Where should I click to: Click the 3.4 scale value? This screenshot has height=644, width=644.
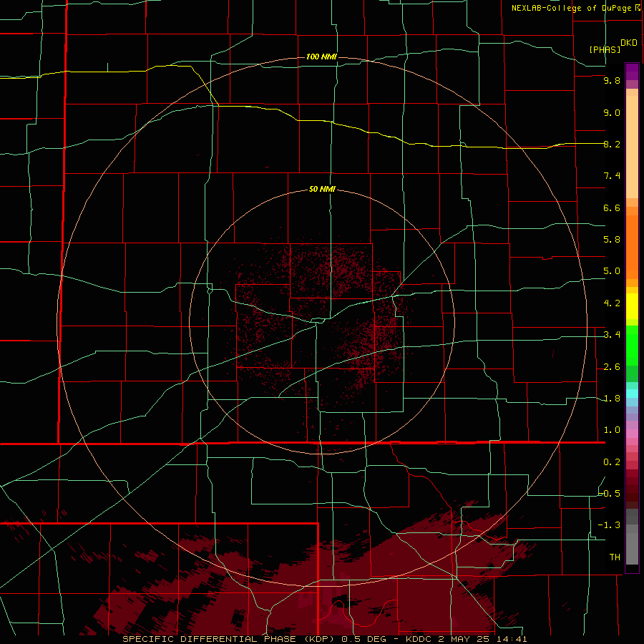(612, 335)
